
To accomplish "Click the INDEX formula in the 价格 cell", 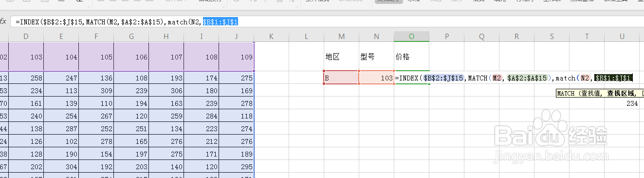I will coord(514,78).
